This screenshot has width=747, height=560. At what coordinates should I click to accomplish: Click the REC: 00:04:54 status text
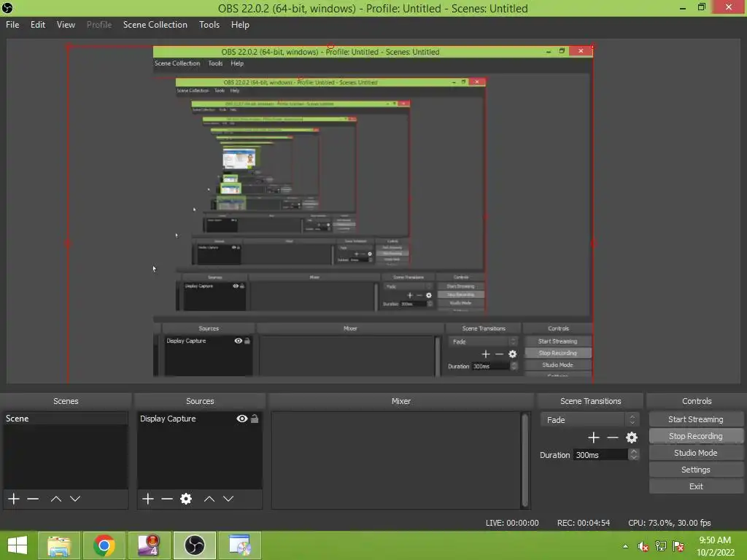point(583,523)
